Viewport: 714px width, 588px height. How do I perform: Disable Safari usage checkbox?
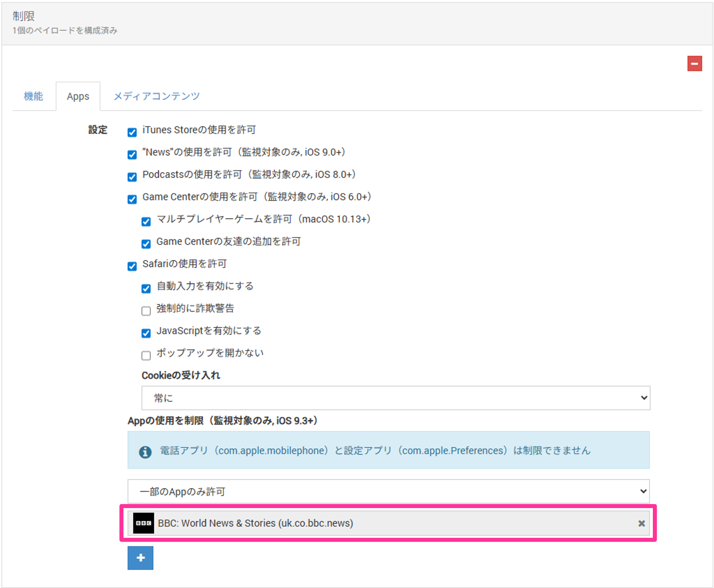[x=132, y=266]
